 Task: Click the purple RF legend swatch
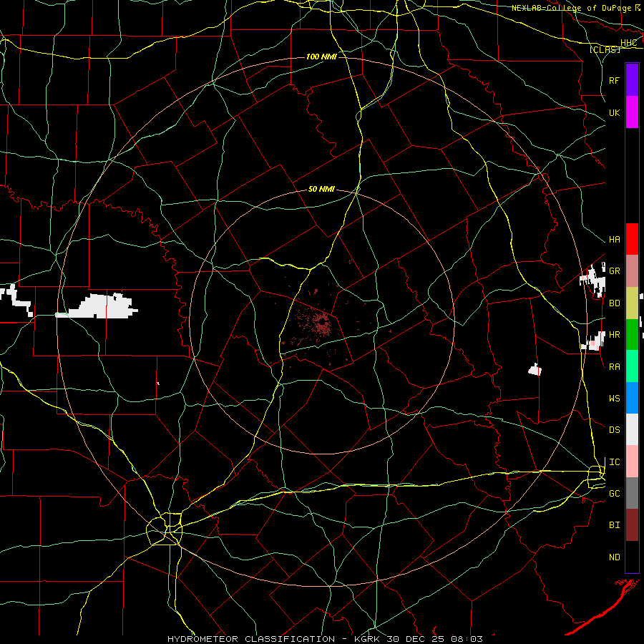pos(632,79)
